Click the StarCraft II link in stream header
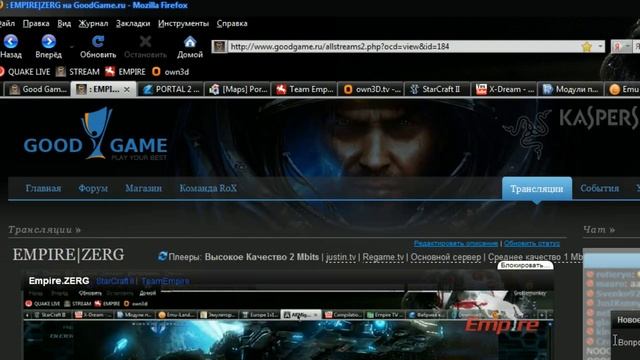 tap(115, 281)
